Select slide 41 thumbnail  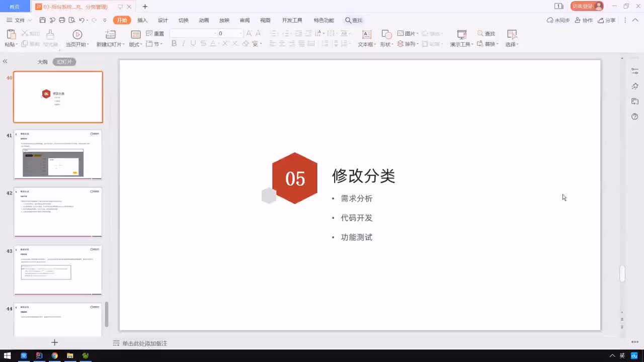58,154
